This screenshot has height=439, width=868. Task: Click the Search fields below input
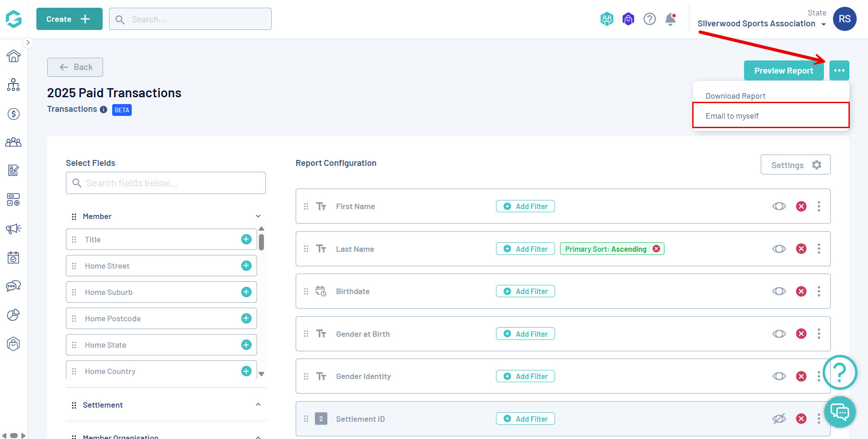click(166, 183)
